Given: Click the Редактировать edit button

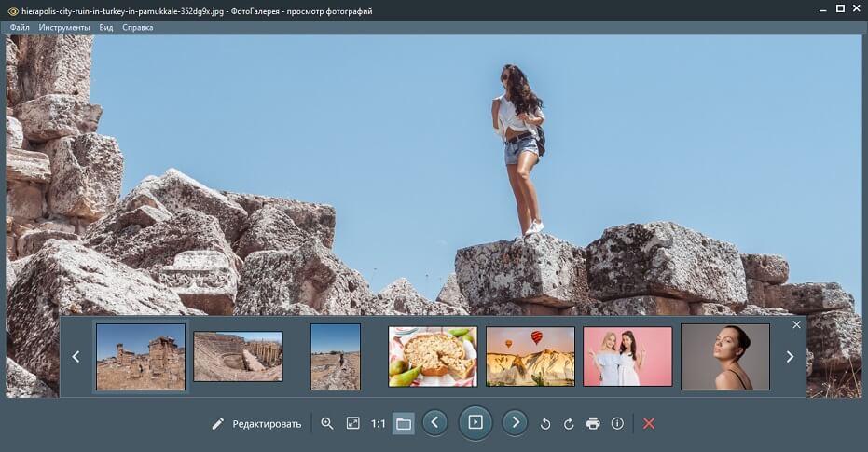Looking at the screenshot, I should [x=256, y=423].
